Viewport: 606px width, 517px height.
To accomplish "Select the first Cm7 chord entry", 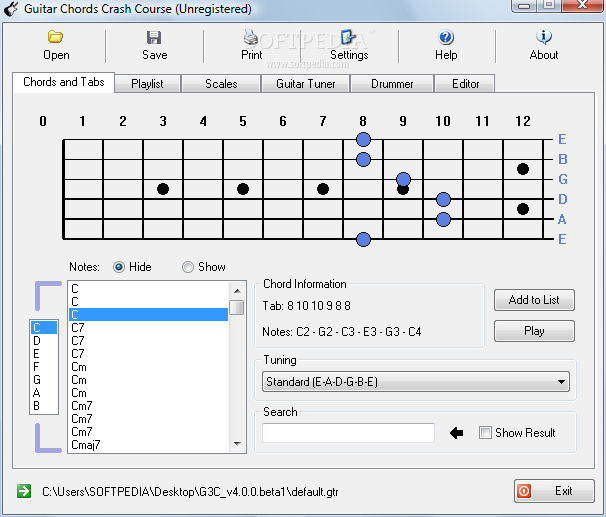I will 148,406.
